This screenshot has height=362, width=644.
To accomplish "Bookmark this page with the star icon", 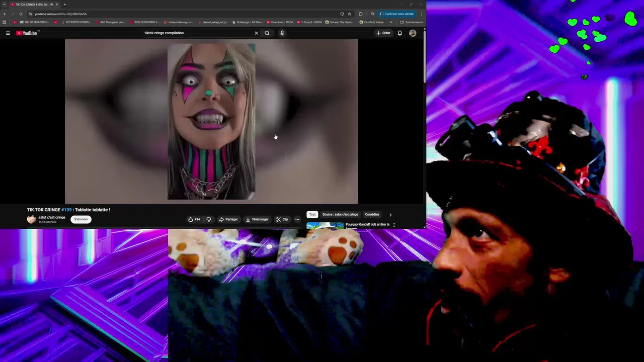I will [349, 14].
